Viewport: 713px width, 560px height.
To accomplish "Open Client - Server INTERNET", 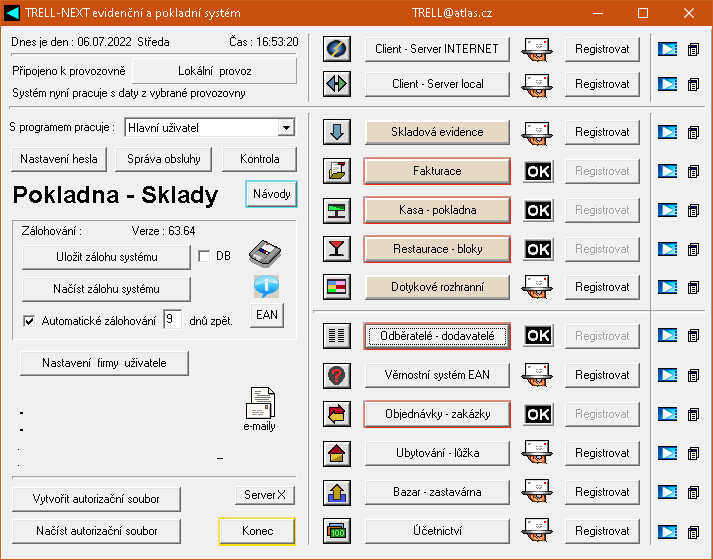I will pyautogui.click(x=437, y=49).
